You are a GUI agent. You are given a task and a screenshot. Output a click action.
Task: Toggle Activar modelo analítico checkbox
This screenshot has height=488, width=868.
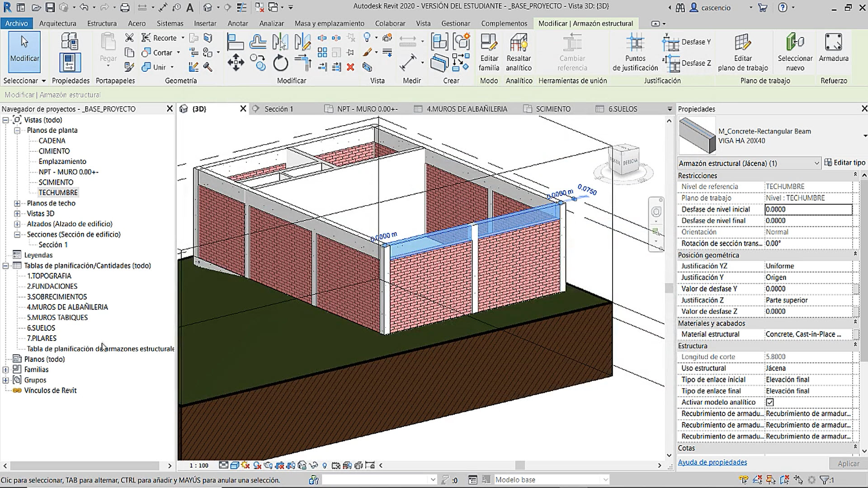(770, 402)
